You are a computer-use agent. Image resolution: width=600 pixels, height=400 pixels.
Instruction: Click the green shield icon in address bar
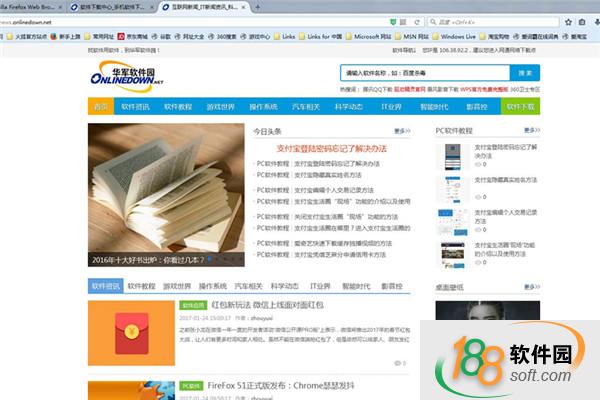[x=393, y=22]
